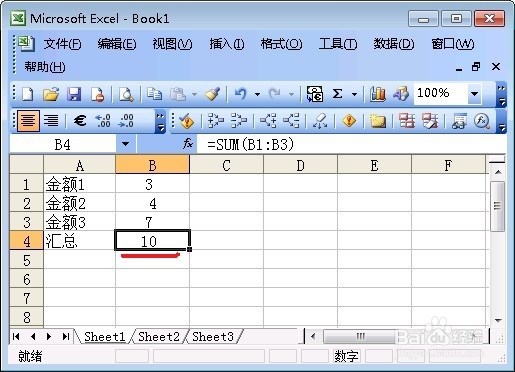This screenshot has width=515, height=372.
Task: Open the 帮助(H) menu
Action: click(45, 67)
